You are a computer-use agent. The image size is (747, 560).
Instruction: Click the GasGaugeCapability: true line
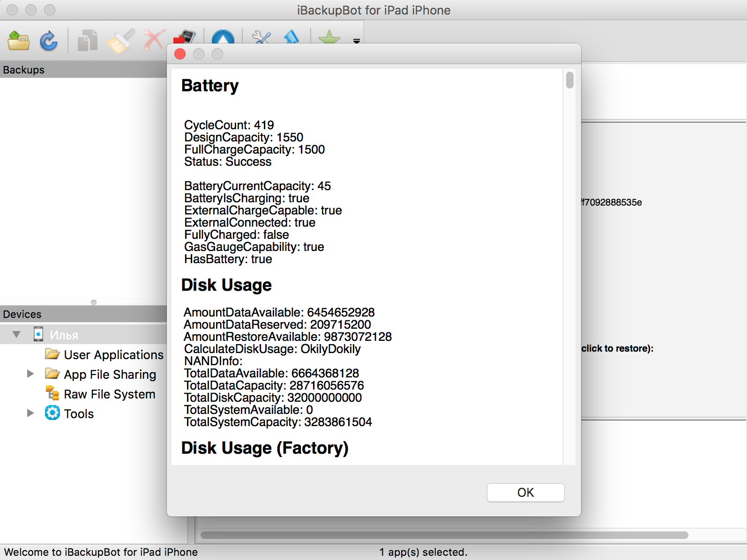[254, 247]
